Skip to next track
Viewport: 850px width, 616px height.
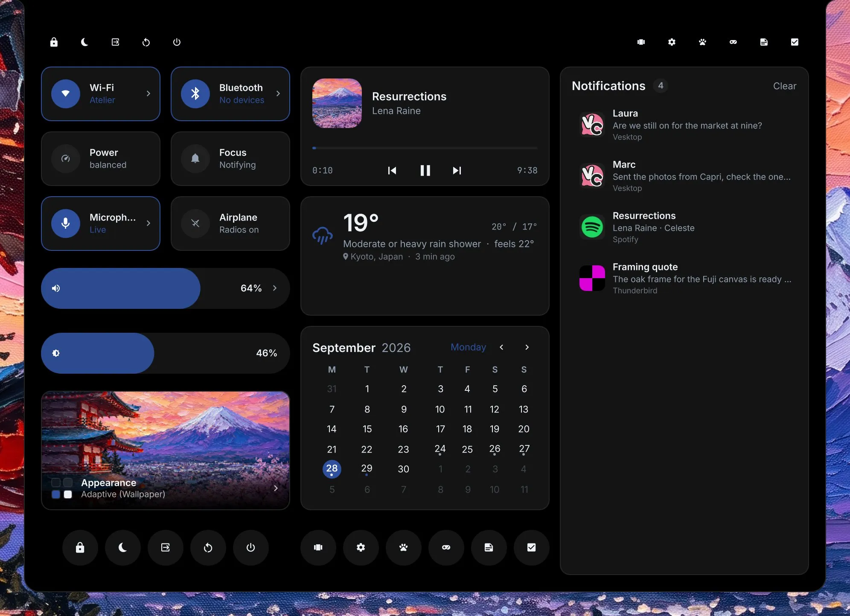tap(457, 171)
